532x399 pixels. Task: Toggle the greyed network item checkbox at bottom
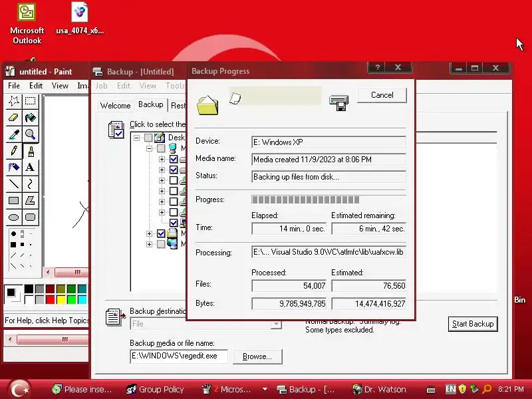click(x=161, y=244)
